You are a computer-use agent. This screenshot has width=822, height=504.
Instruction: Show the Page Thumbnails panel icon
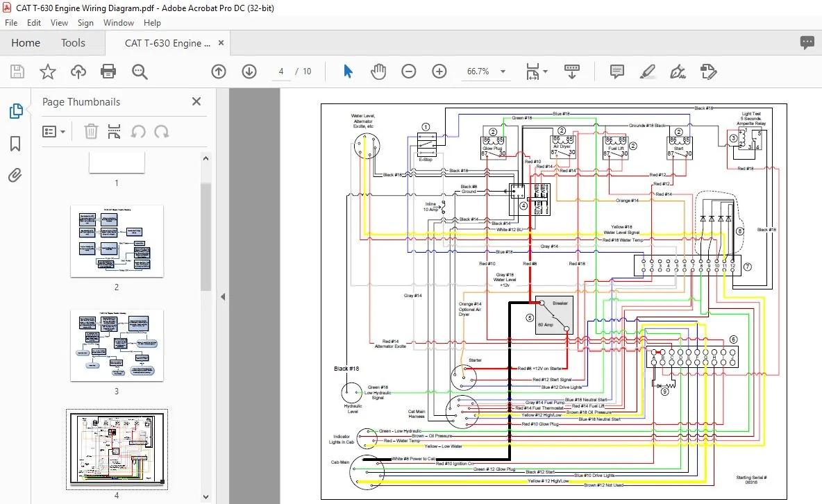[16, 111]
